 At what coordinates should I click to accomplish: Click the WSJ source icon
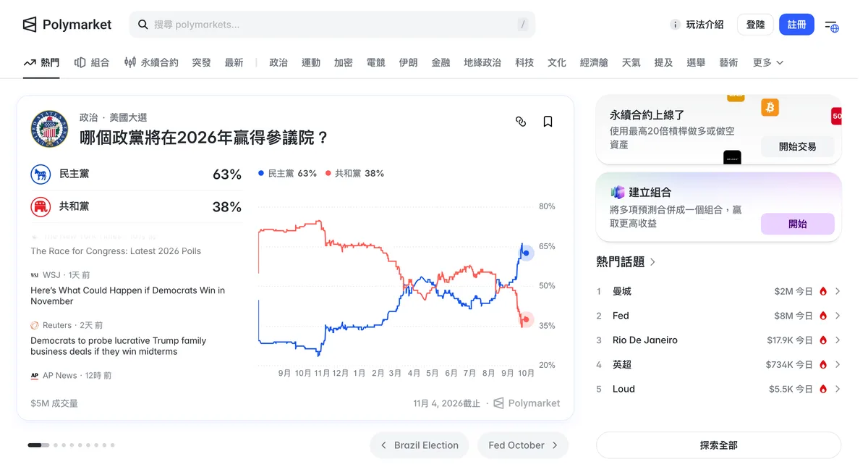(x=35, y=275)
